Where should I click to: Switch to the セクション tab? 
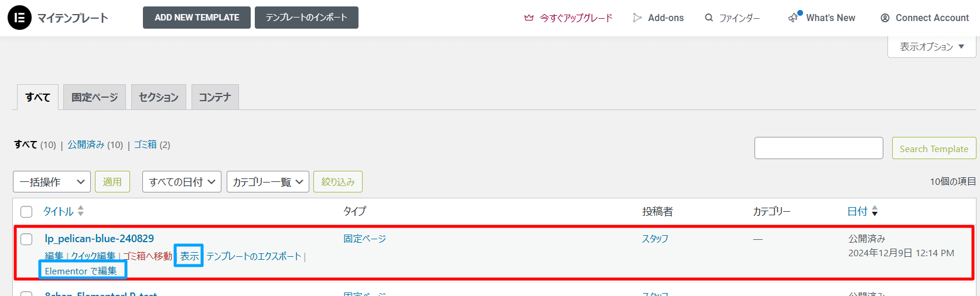(159, 97)
